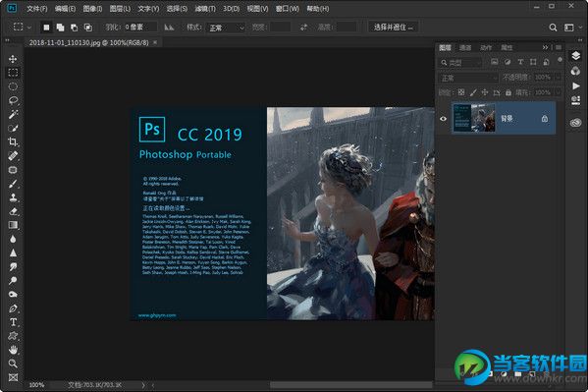Swap width and height values

303,28
